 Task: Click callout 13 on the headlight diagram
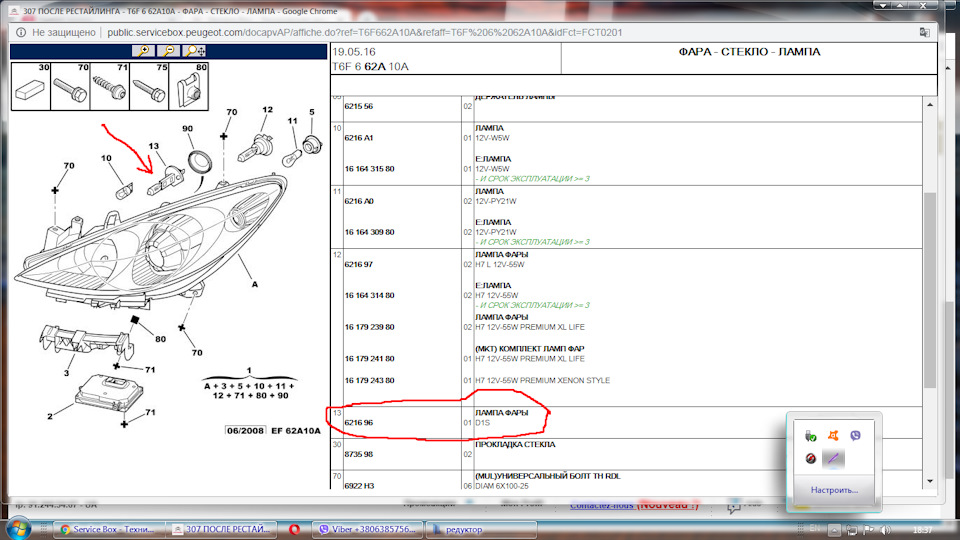click(x=153, y=146)
